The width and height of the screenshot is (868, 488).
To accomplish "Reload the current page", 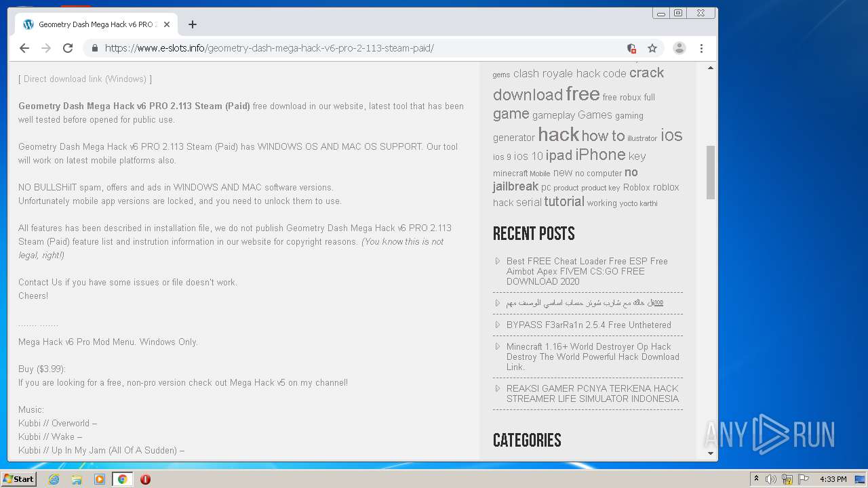I will point(68,48).
